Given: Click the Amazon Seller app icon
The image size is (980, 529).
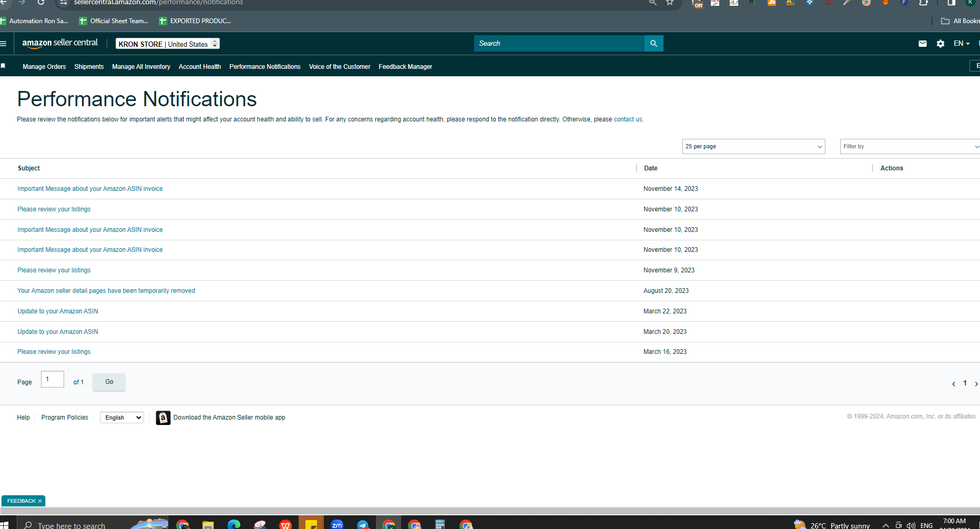Looking at the screenshot, I should click(163, 418).
